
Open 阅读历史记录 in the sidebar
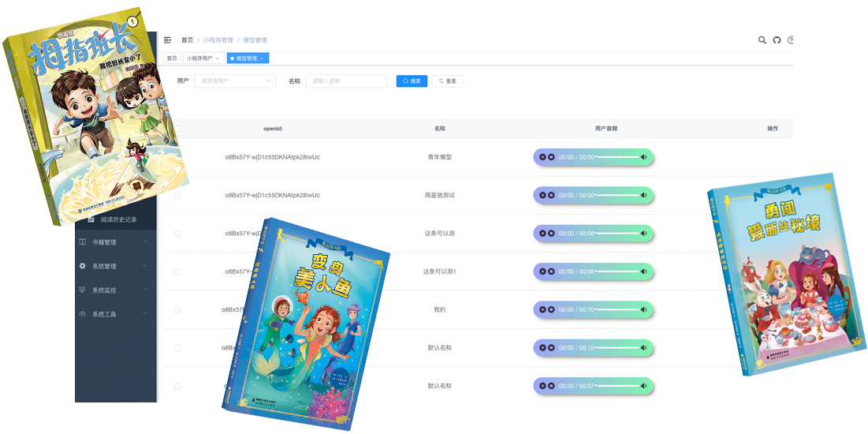tap(118, 219)
